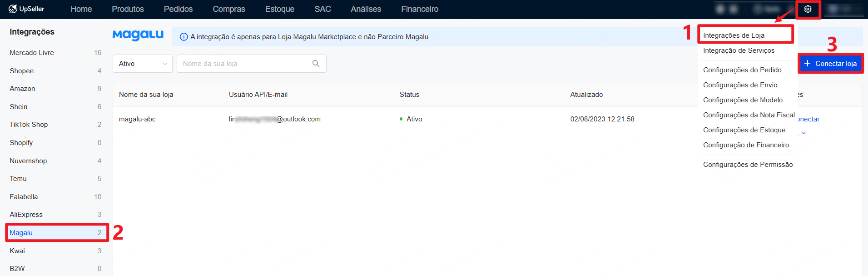The width and height of the screenshot is (868, 276).
Task: Open the Análises menu
Action: pos(366,9)
